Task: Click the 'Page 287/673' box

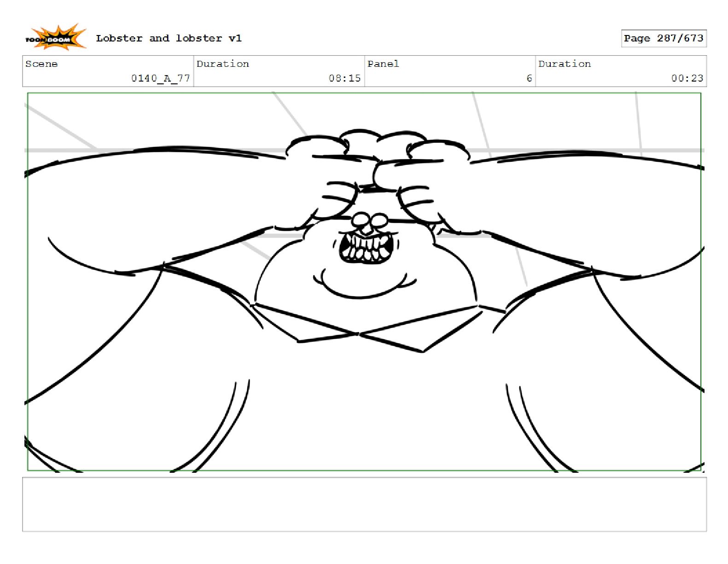Action: pyautogui.click(x=664, y=38)
